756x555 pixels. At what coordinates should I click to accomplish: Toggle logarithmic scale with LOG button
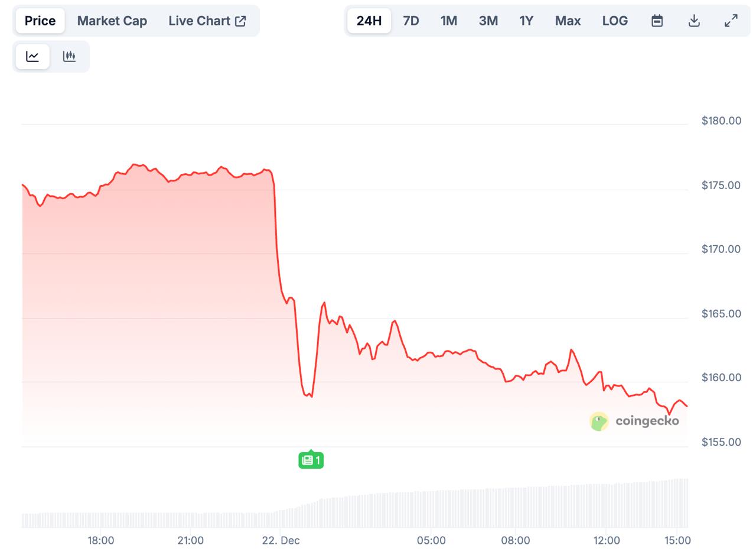click(x=615, y=20)
